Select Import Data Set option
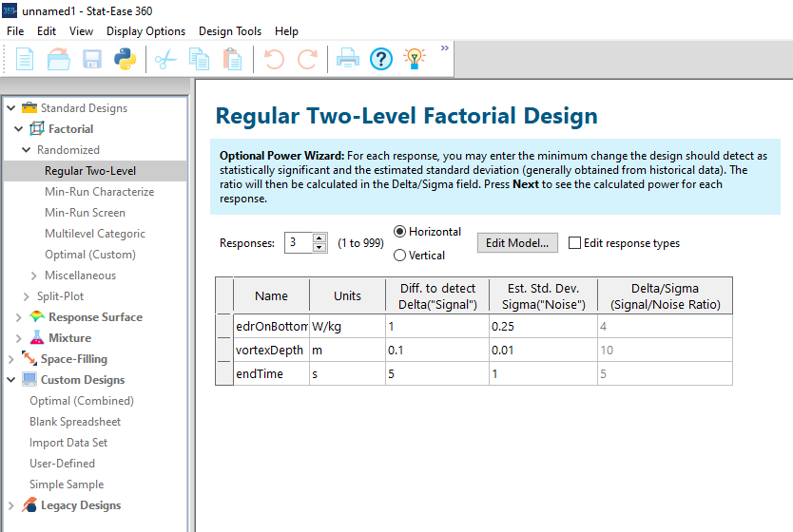This screenshot has width=793, height=532. coord(68,443)
